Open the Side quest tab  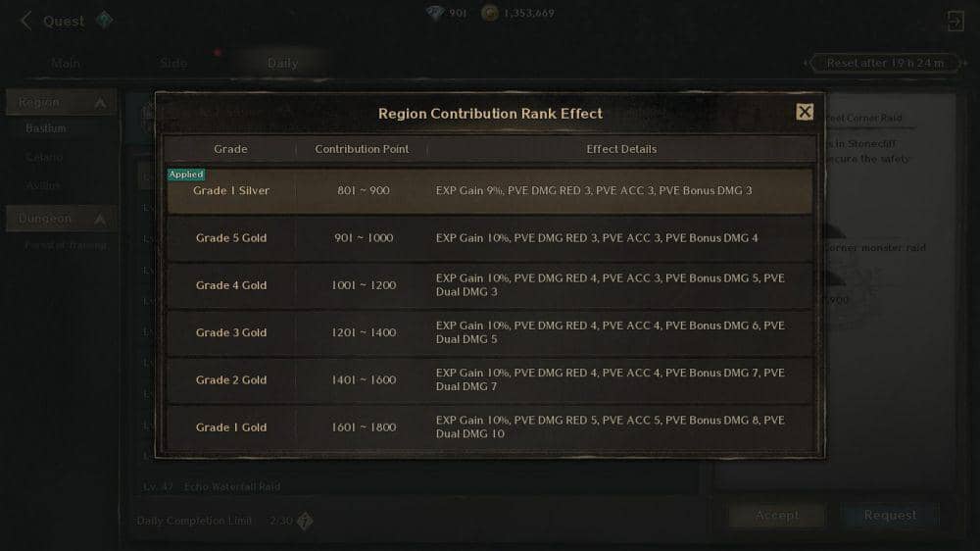173,63
